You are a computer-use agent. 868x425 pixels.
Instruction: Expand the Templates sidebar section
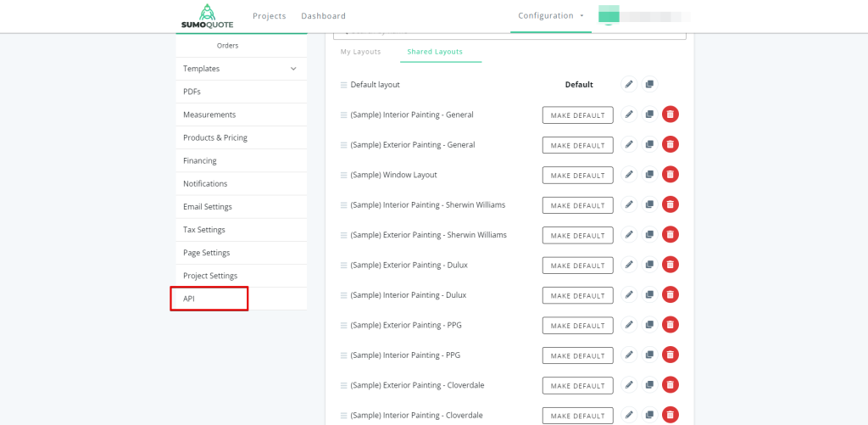293,69
